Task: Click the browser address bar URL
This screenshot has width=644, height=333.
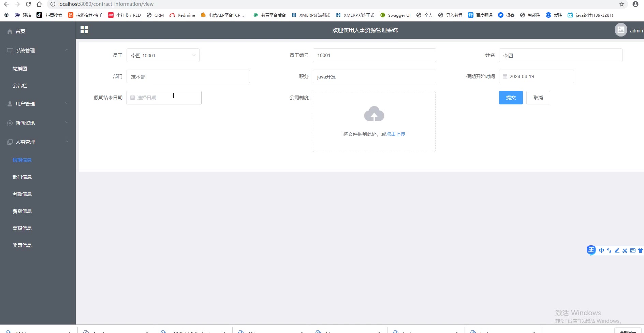Action: click(x=106, y=4)
